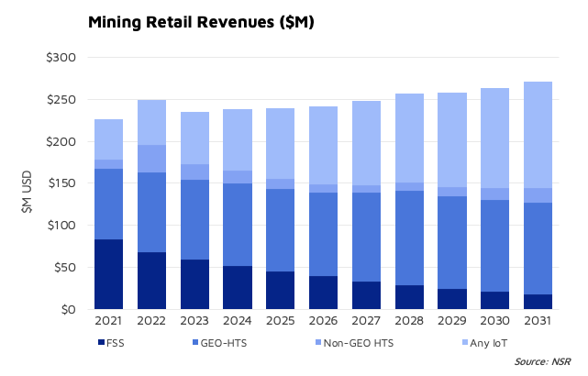
Task: Select the 'Non-GEO HTS' legend label
Action: [359, 343]
